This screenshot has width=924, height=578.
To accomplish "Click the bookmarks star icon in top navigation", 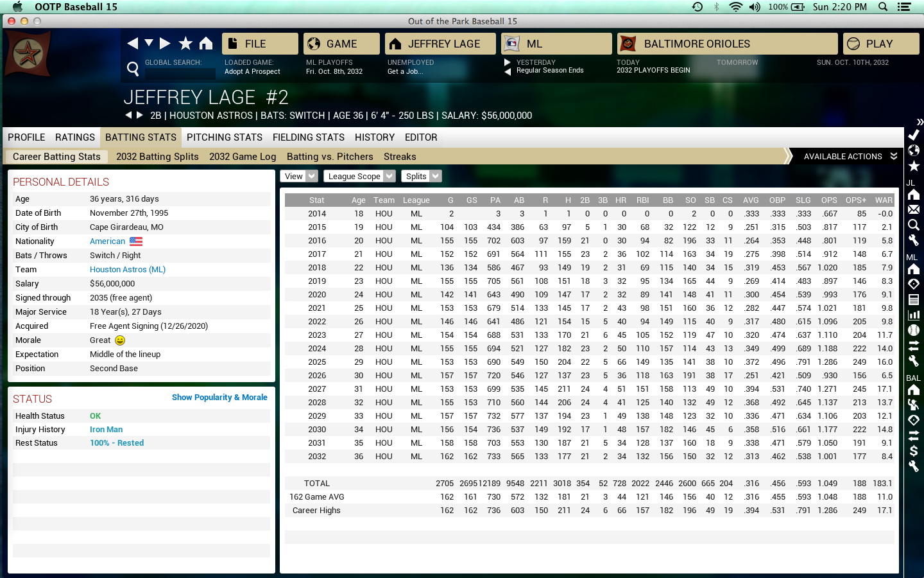I will pos(185,44).
